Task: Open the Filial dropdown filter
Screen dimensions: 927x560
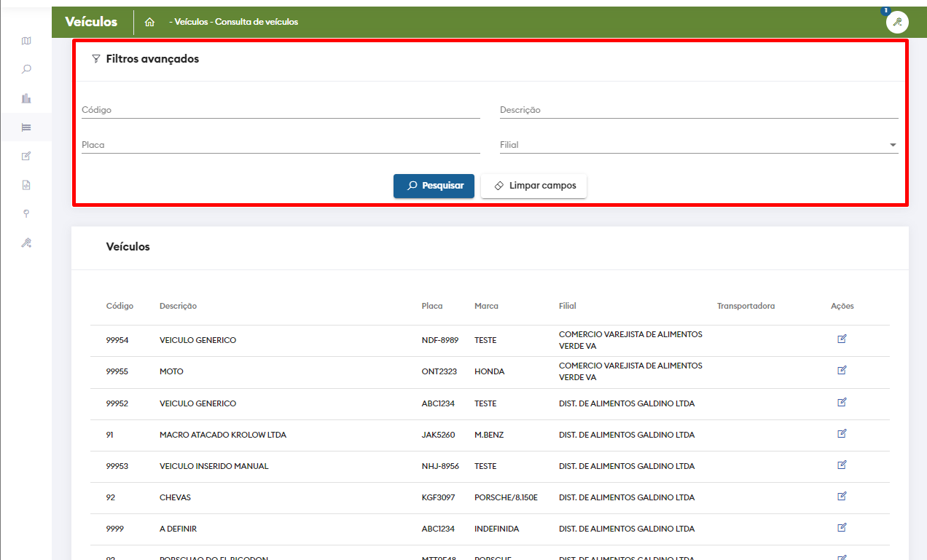Action: click(x=698, y=145)
